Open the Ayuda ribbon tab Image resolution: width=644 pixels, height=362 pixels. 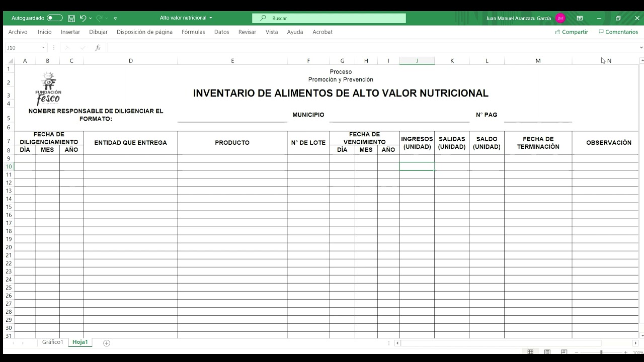pos(295,32)
